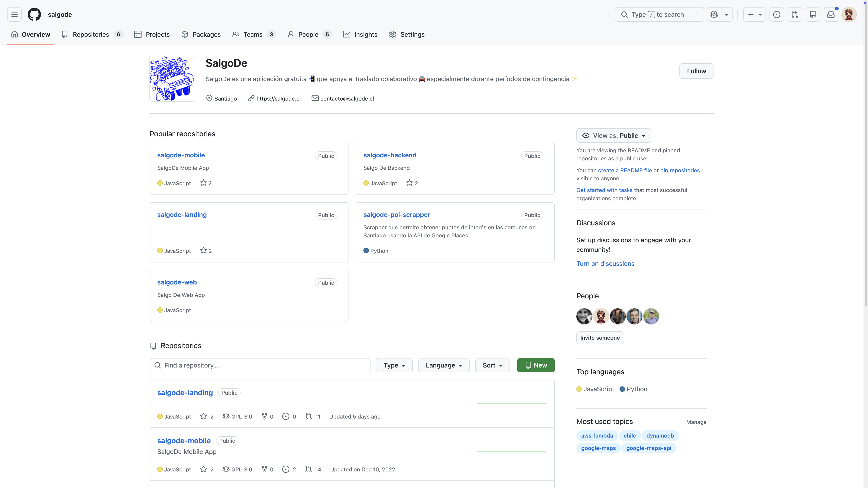The height and width of the screenshot is (488, 868).
Task: Open the issues icon in header
Action: coord(776,14)
